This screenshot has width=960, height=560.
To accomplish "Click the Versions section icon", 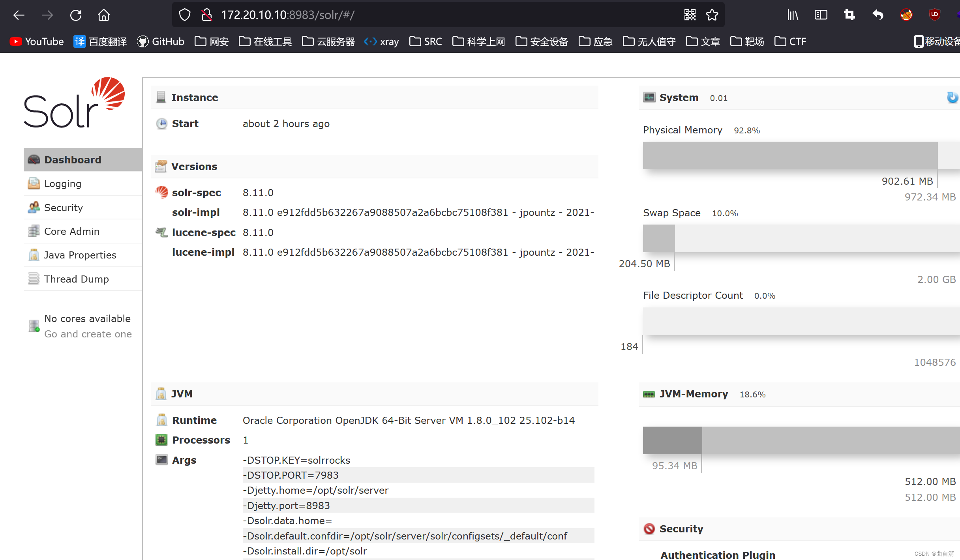I will click(x=161, y=166).
